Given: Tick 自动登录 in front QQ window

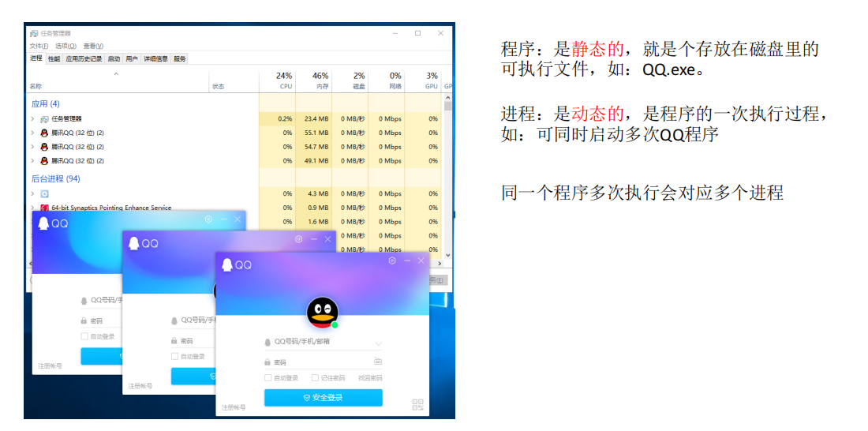Looking at the screenshot, I should coord(268,378).
